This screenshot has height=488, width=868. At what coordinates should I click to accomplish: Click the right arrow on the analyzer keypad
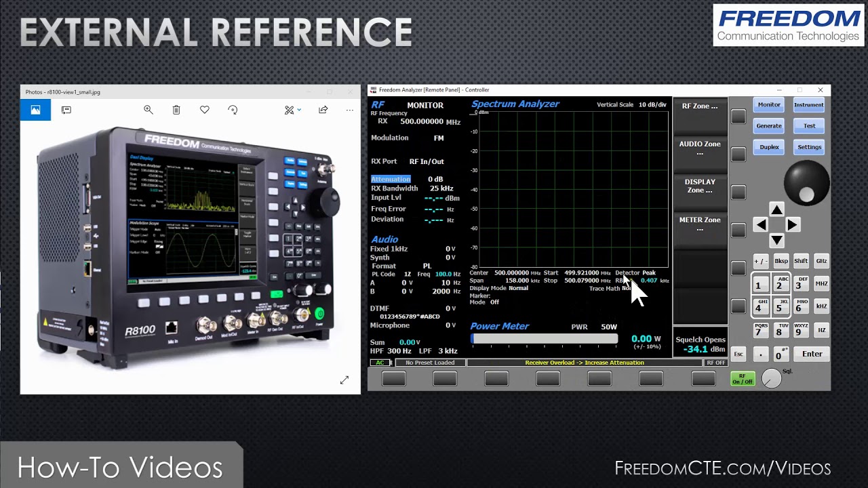(792, 225)
